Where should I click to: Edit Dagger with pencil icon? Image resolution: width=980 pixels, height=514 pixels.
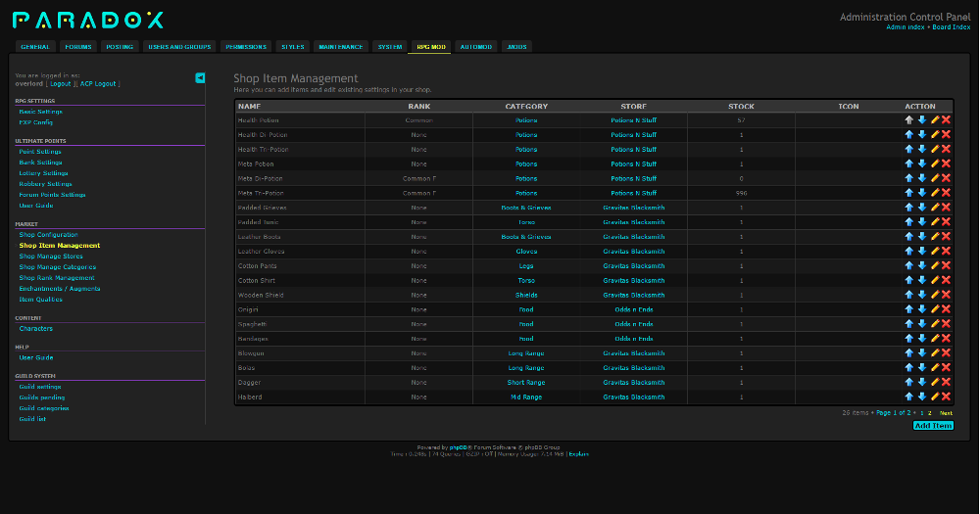935,382
